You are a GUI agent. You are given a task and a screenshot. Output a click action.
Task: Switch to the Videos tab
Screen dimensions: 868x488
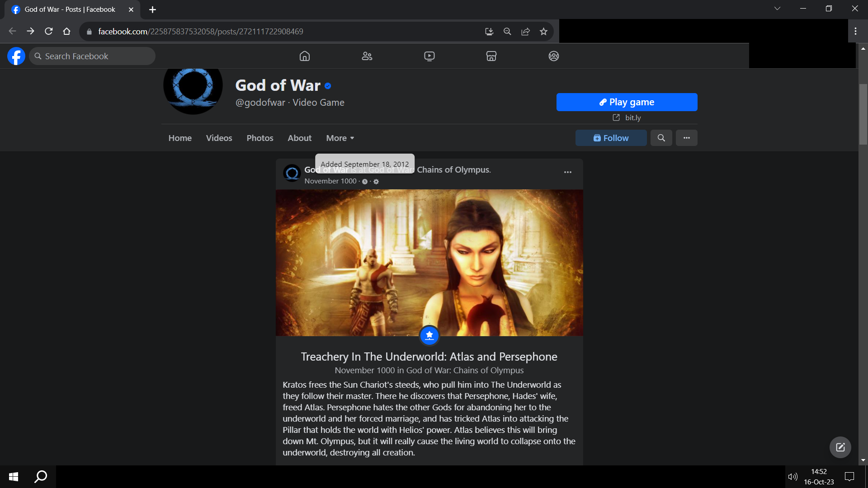[x=219, y=138]
